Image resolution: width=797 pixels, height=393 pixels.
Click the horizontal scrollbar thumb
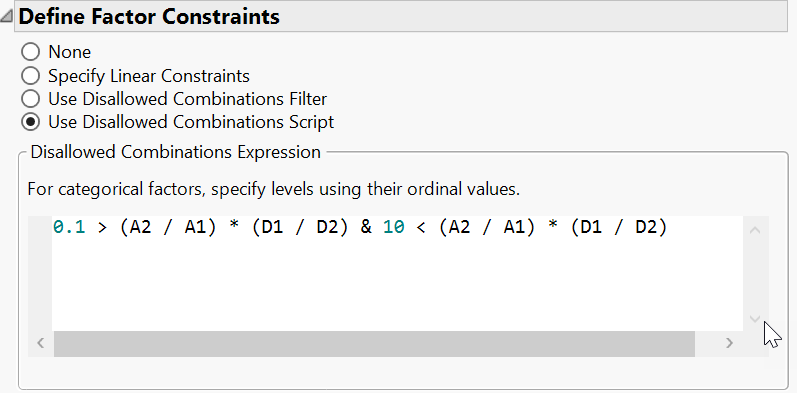(x=374, y=344)
